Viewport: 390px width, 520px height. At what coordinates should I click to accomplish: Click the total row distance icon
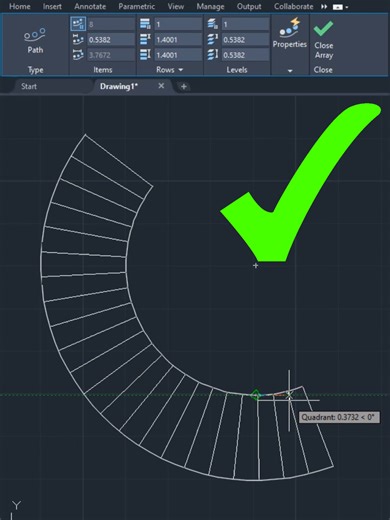coord(145,55)
